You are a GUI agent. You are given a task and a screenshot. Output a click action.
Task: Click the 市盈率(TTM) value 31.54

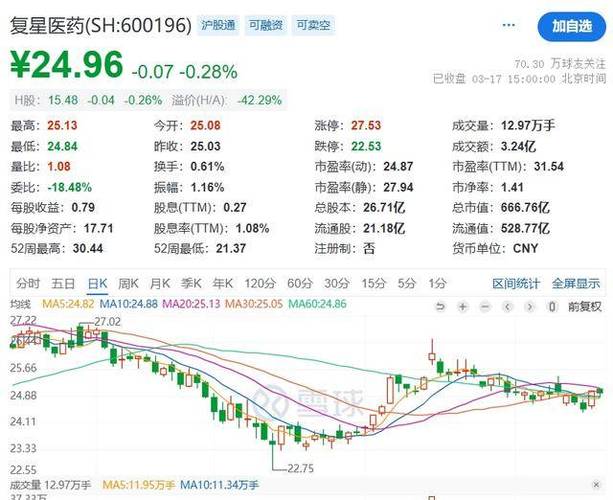(x=549, y=167)
